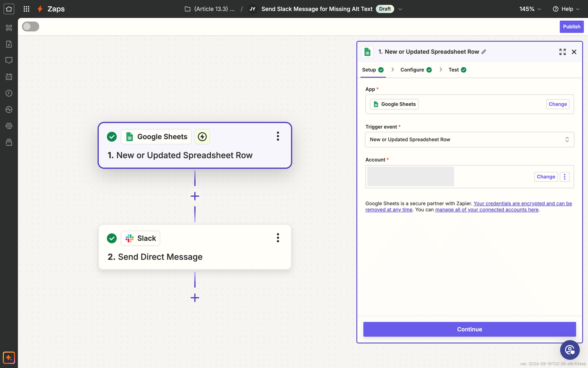Open the dashboard icon in left sidebar
The width and height of the screenshot is (588, 368).
coord(9,28)
